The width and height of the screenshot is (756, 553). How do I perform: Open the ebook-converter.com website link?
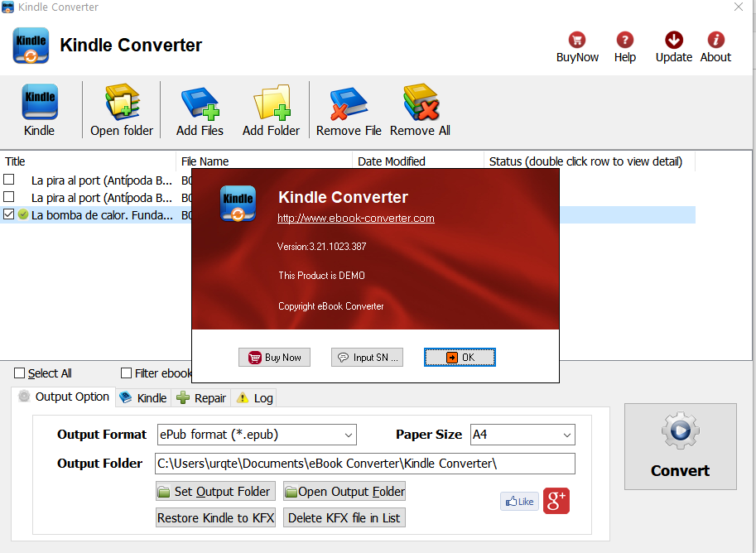click(x=356, y=219)
